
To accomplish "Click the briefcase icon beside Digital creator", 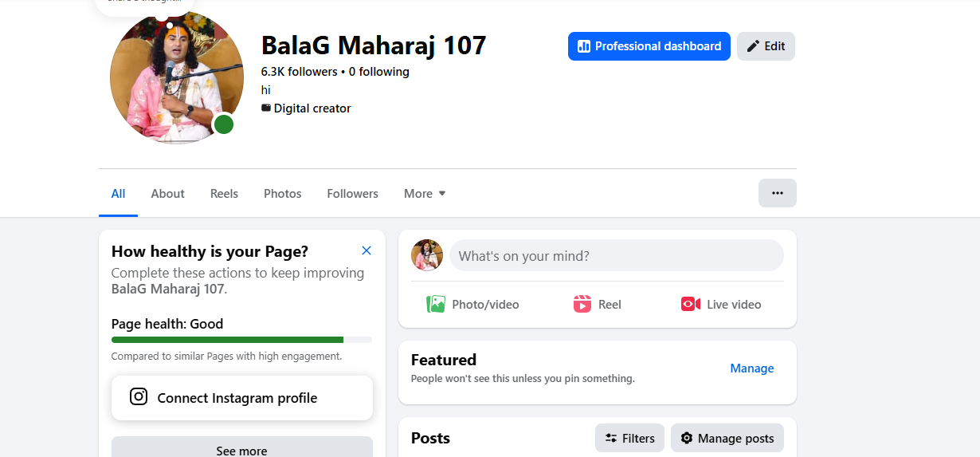I will [266, 108].
